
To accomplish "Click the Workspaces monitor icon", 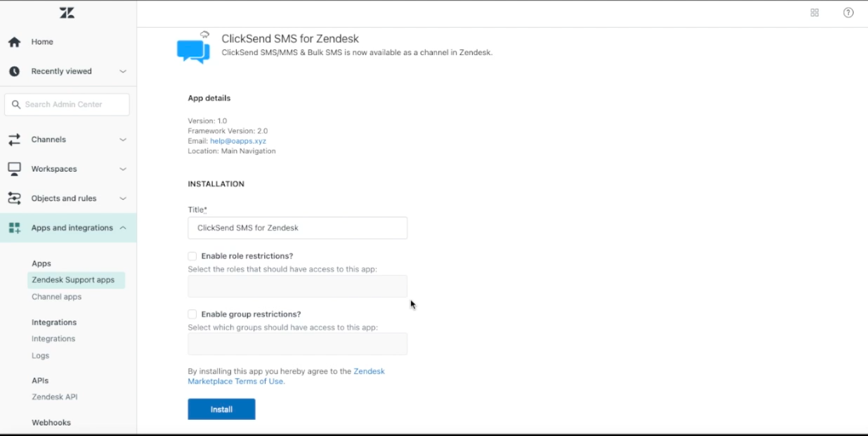I will click(14, 169).
